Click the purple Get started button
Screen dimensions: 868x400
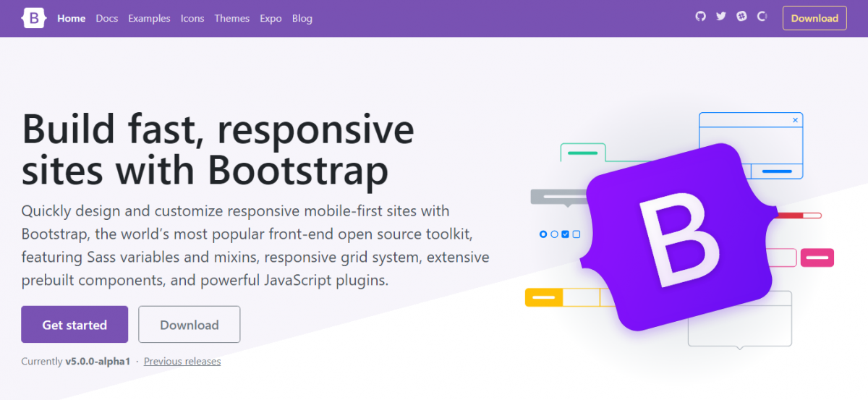pyautogui.click(x=75, y=325)
